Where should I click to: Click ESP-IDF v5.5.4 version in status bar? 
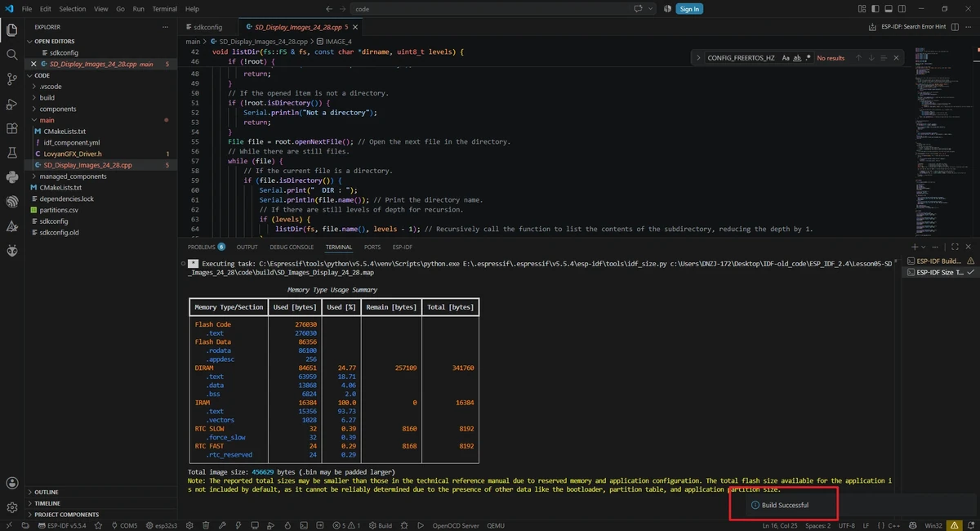point(62,525)
